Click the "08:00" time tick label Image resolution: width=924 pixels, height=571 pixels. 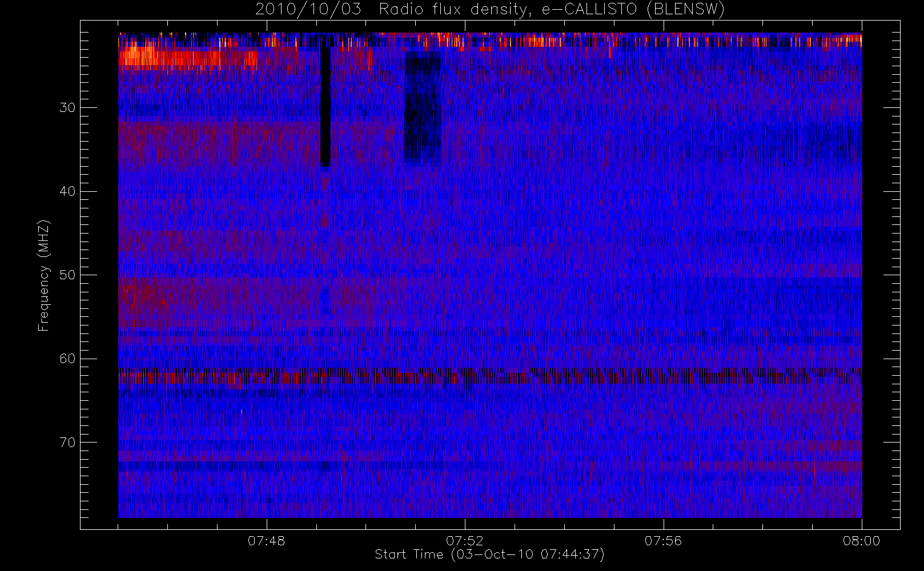[862, 541]
